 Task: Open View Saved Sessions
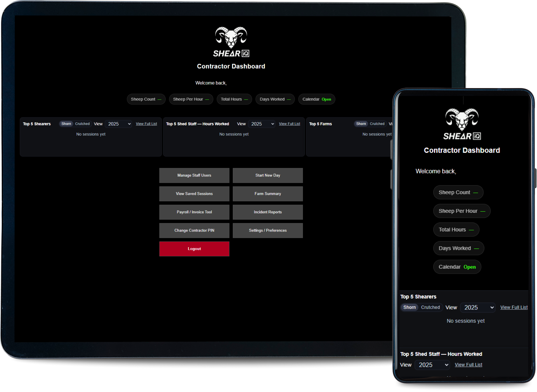(x=194, y=194)
